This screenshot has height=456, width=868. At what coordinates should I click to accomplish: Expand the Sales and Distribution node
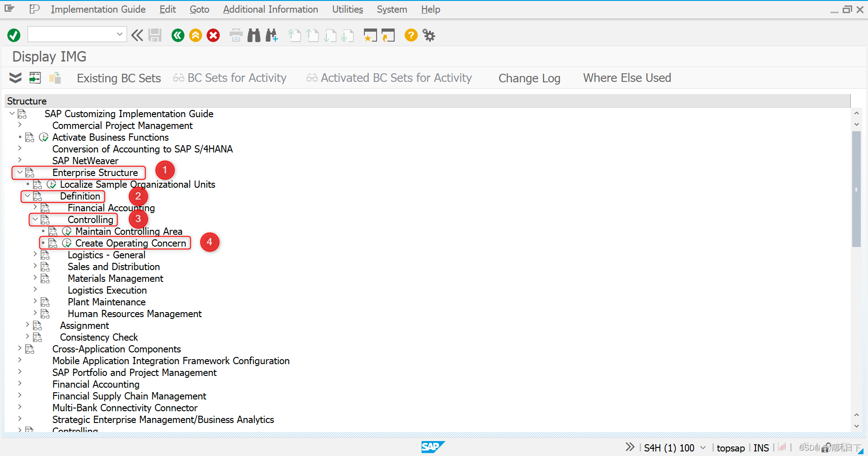(35, 266)
